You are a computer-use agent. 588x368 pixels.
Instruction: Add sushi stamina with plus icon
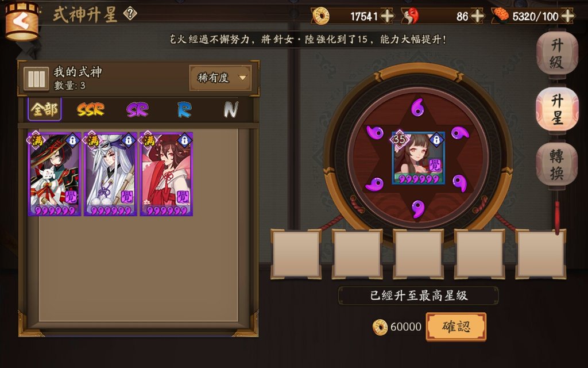coord(568,16)
